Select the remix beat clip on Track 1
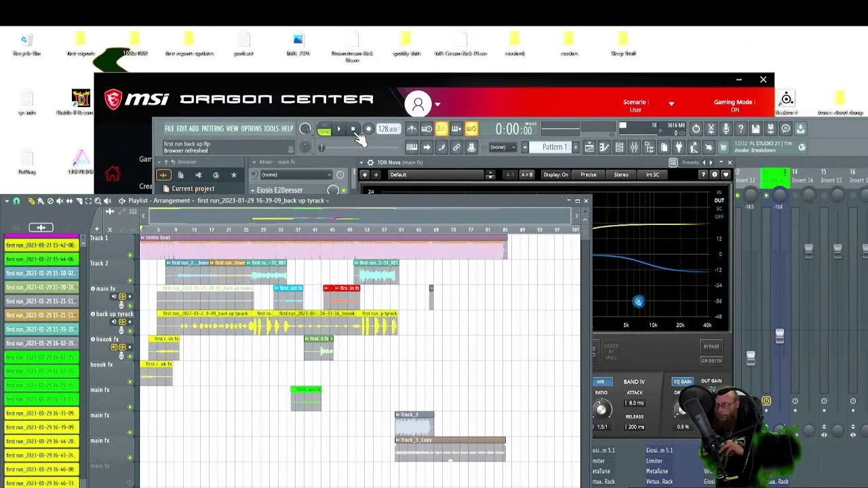Screen dimensions: 868x488 point(323,247)
